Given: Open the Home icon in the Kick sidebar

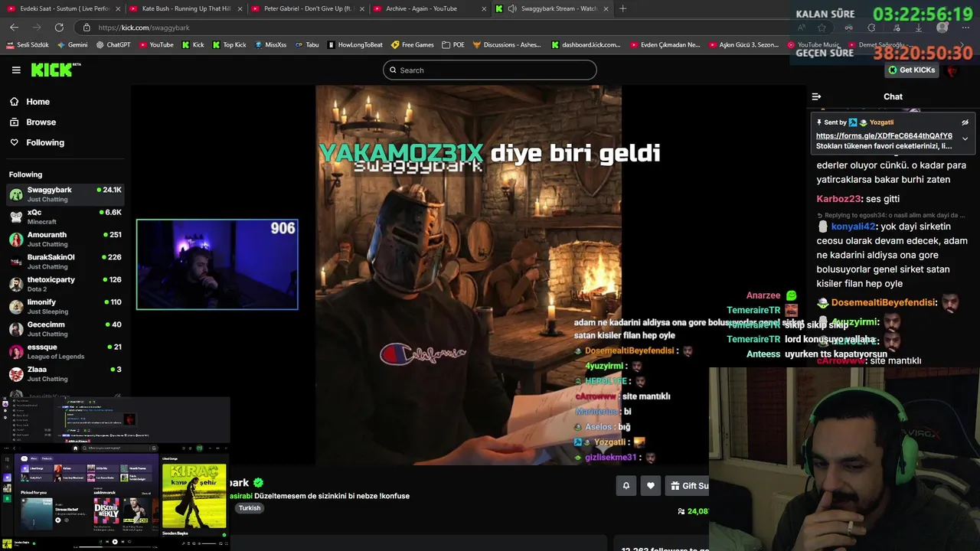Looking at the screenshot, I should [x=15, y=102].
